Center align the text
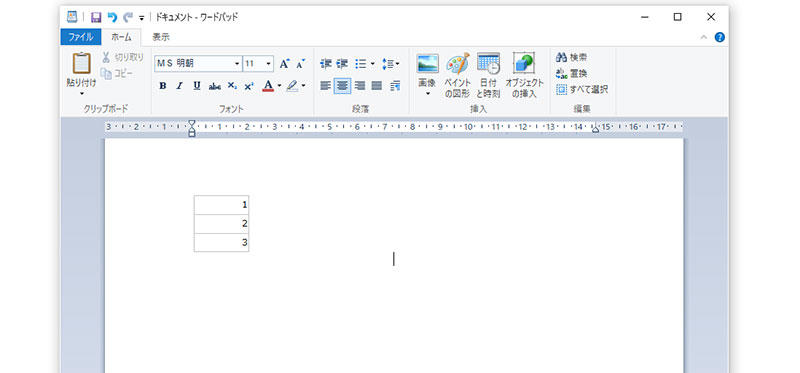The image size is (800, 373). [342, 86]
